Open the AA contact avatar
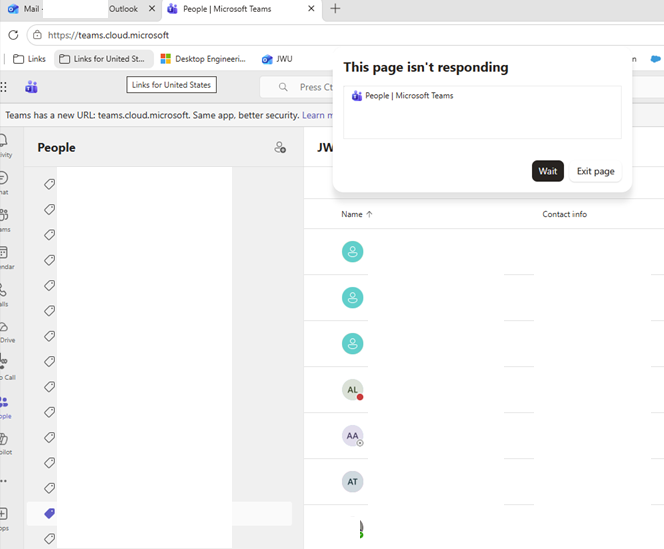Screen dimensions: 664x549 pyautogui.click(x=352, y=436)
